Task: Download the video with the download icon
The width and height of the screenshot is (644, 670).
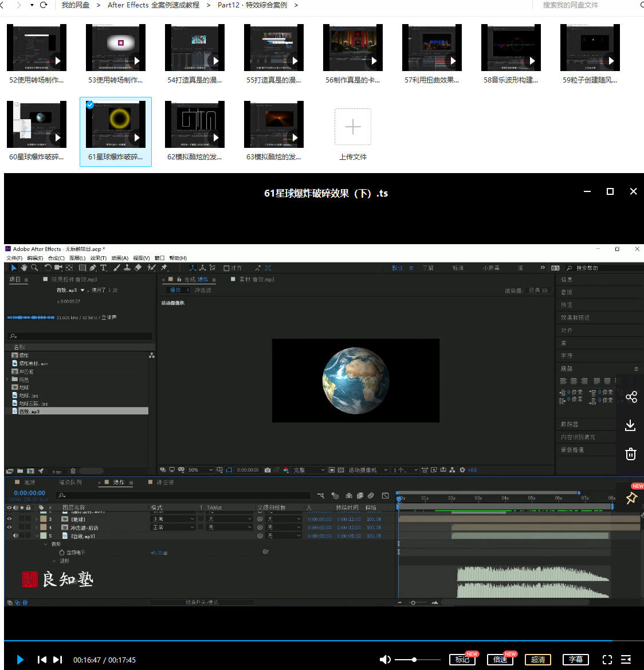Action: point(630,425)
